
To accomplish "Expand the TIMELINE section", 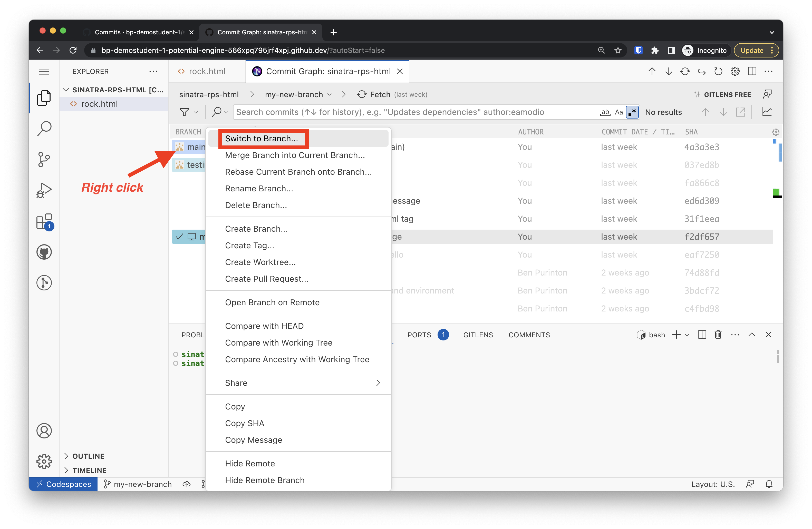I will click(x=89, y=470).
